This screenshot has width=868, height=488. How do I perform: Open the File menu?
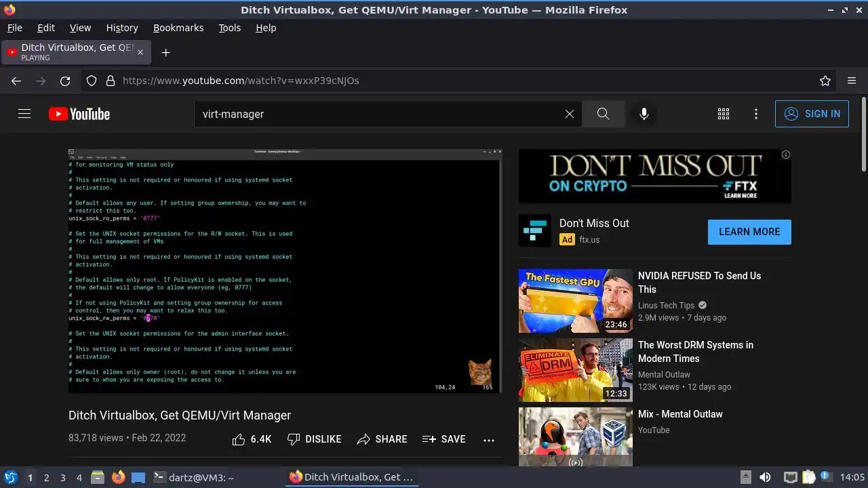click(x=14, y=28)
